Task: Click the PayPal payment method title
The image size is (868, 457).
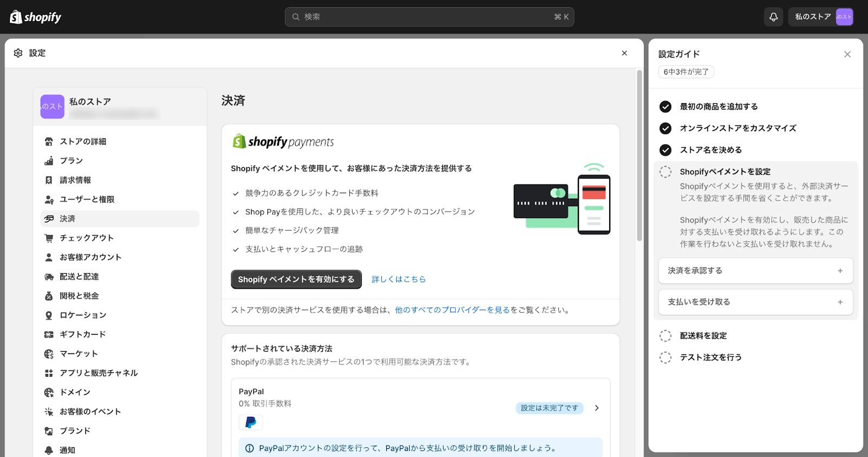Action: pyautogui.click(x=251, y=392)
